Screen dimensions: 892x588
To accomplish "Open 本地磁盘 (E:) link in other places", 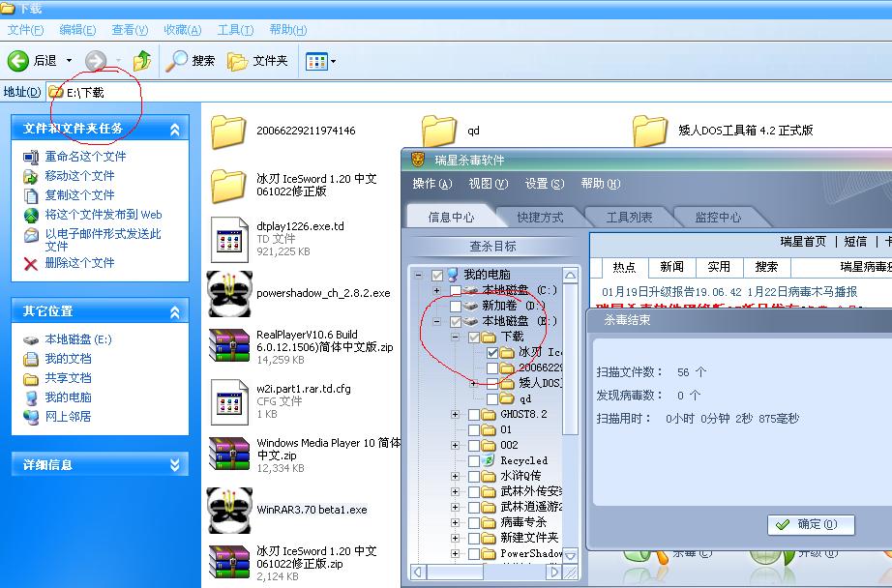I will pyautogui.click(x=78, y=339).
